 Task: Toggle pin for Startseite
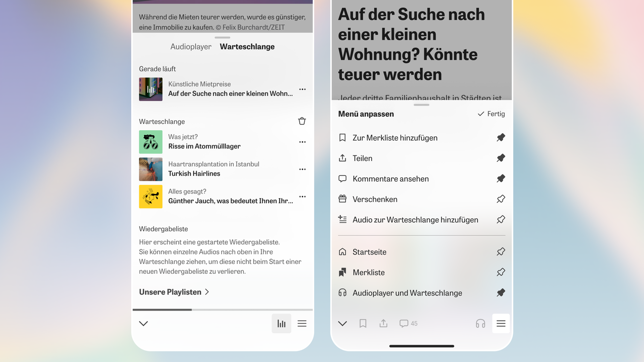[x=501, y=252]
